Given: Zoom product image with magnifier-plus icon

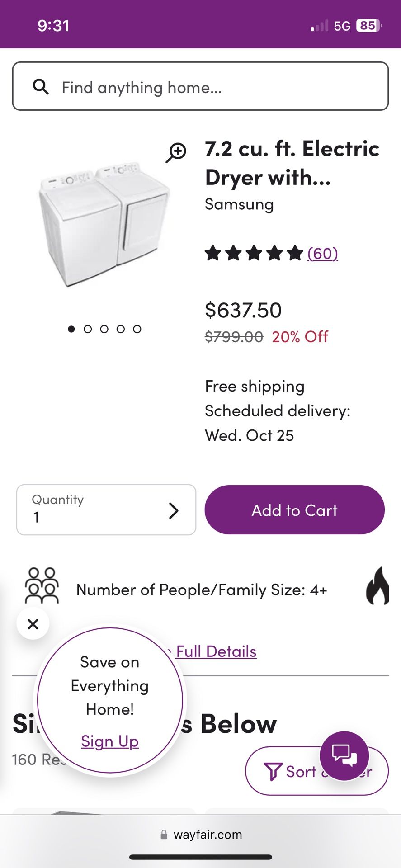Looking at the screenshot, I should [x=176, y=152].
